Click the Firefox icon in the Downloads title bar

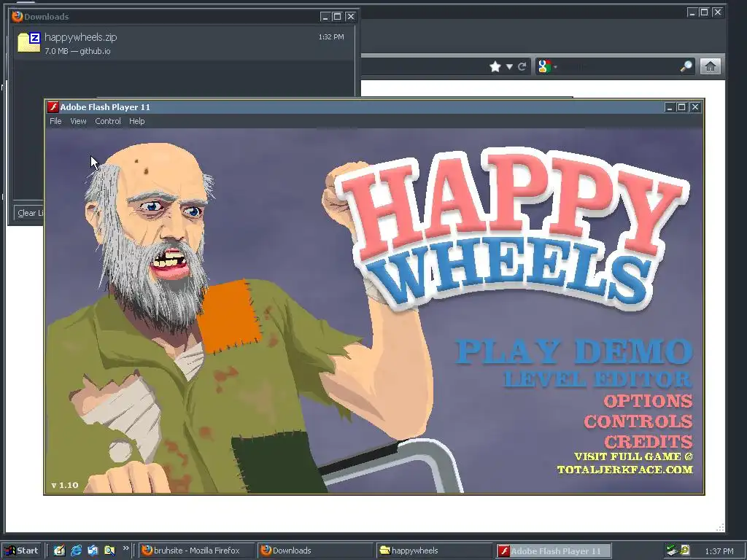[18, 16]
